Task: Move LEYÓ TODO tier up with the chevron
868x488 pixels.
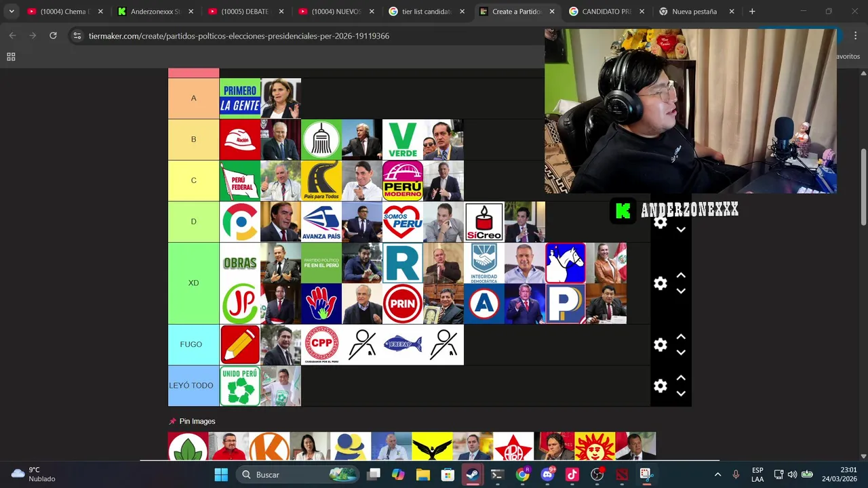Action: click(681, 378)
